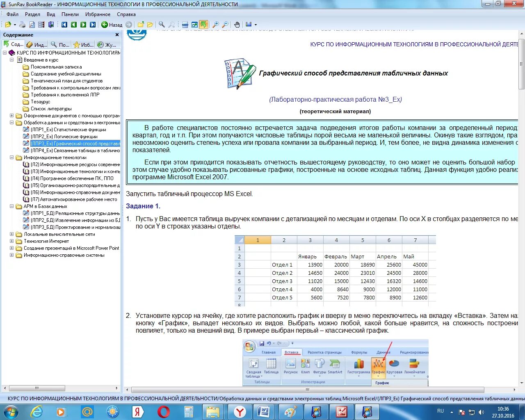This screenshot has width=525, height=420.
Task: Click the Open book toolbar icon
Action: 8,25
